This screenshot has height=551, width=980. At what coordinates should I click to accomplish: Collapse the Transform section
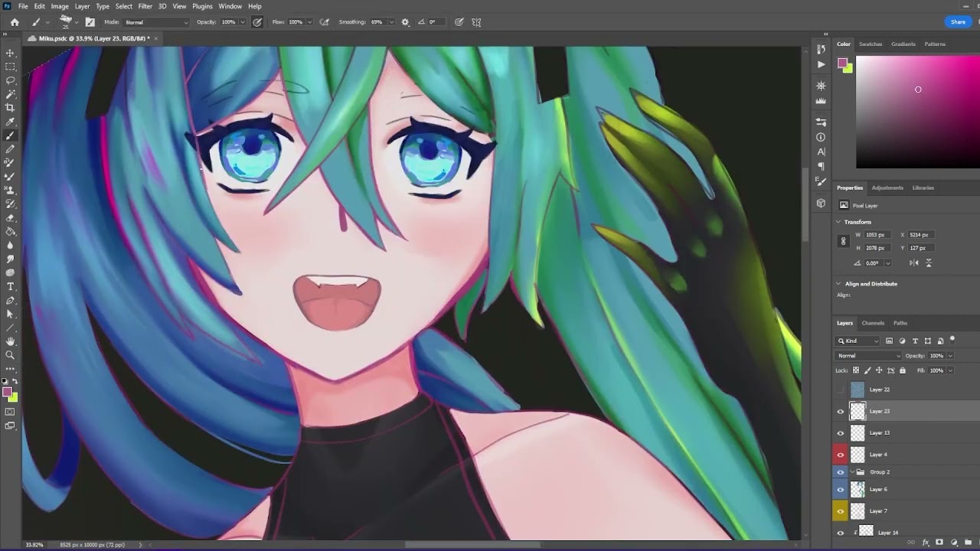[838, 222]
